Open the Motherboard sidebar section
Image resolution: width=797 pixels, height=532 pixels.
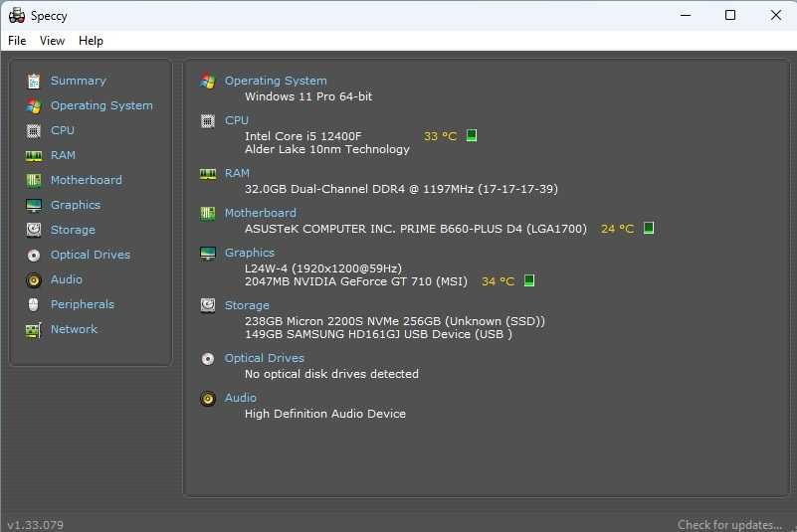click(x=86, y=180)
